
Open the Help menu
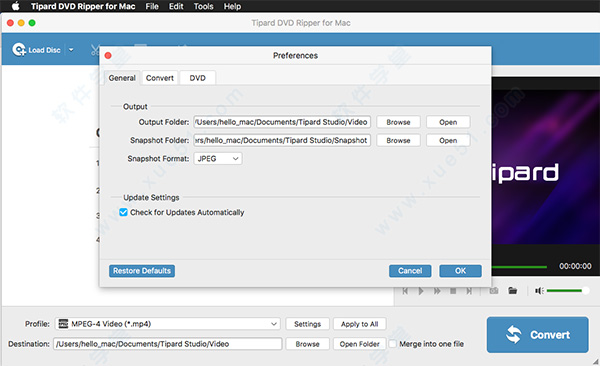232,6
